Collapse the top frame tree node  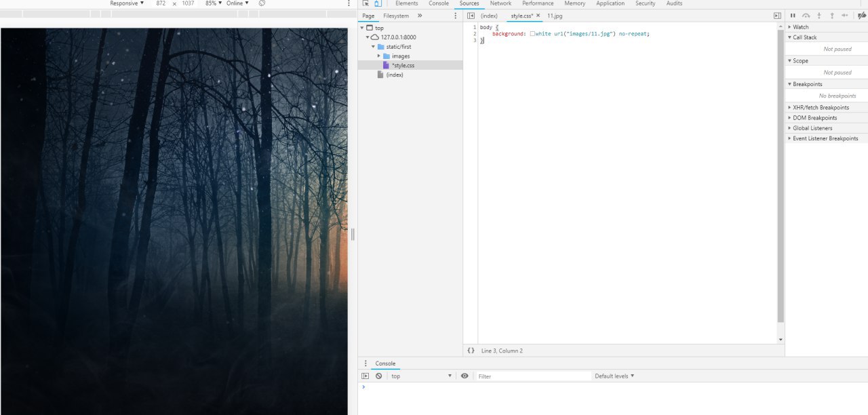pos(361,28)
